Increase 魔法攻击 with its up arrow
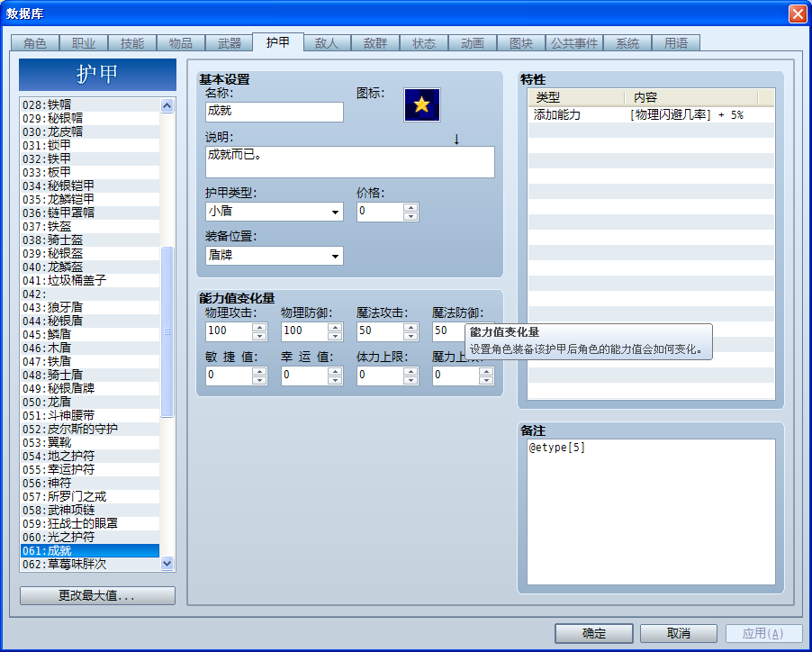Image resolution: width=812 pixels, height=652 pixels. click(411, 327)
